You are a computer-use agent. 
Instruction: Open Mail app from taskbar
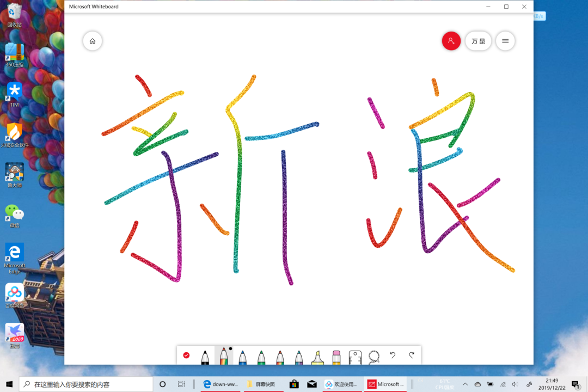coord(311,384)
